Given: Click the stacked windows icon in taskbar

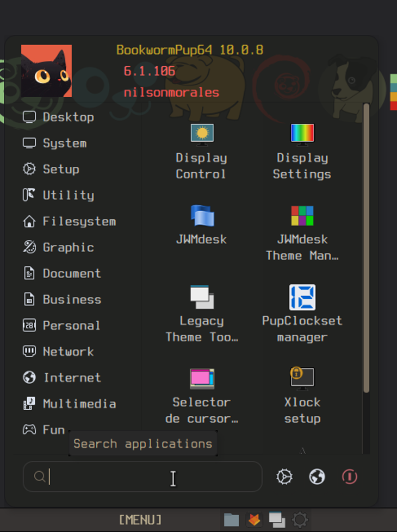Looking at the screenshot, I should click(x=277, y=520).
